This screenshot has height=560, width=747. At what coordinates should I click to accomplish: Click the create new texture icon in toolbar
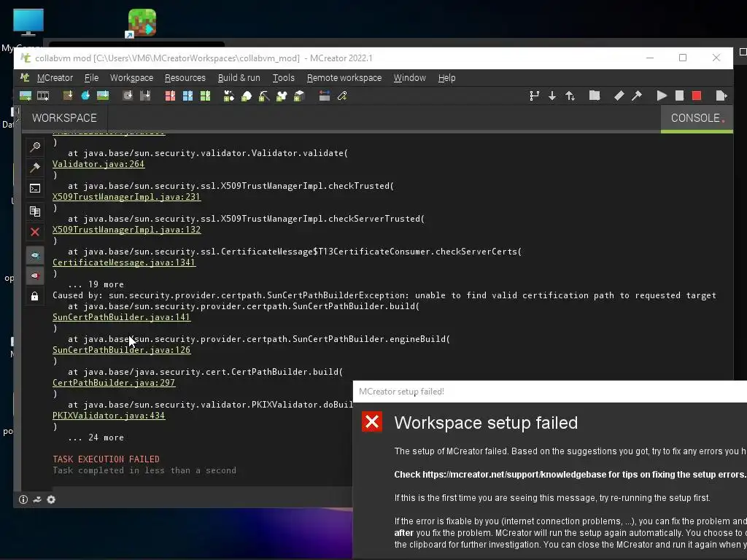(x=26, y=96)
